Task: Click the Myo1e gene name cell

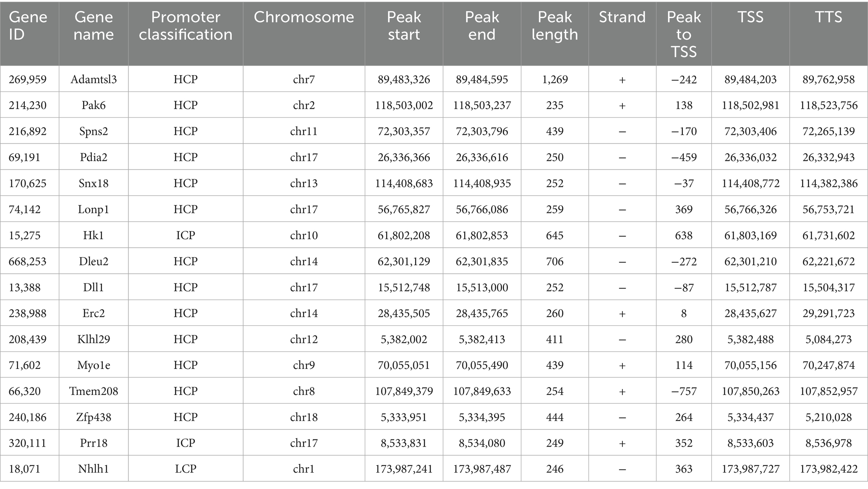Action: click(x=94, y=366)
